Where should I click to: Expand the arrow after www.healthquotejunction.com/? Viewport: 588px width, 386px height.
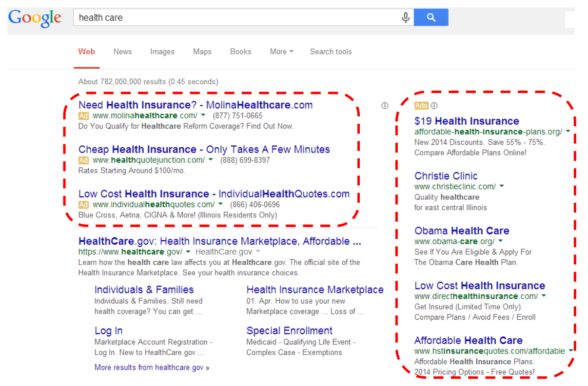pyautogui.click(x=210, y=160)
